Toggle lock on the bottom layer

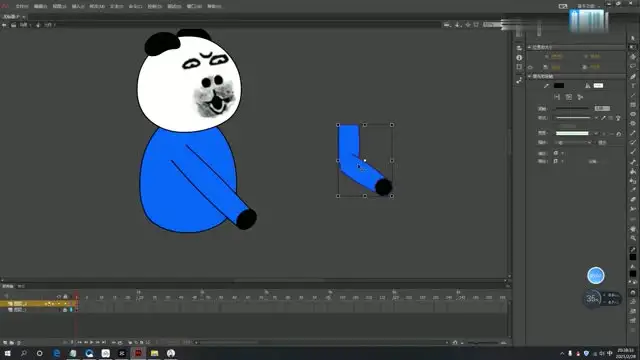pyautogui.click(x=65, y=310)
